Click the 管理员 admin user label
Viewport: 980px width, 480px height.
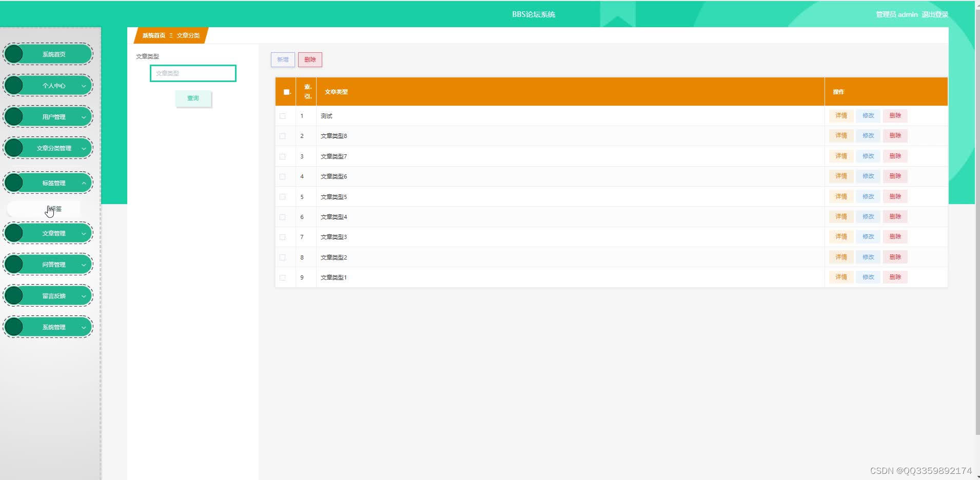coord(896,14)
